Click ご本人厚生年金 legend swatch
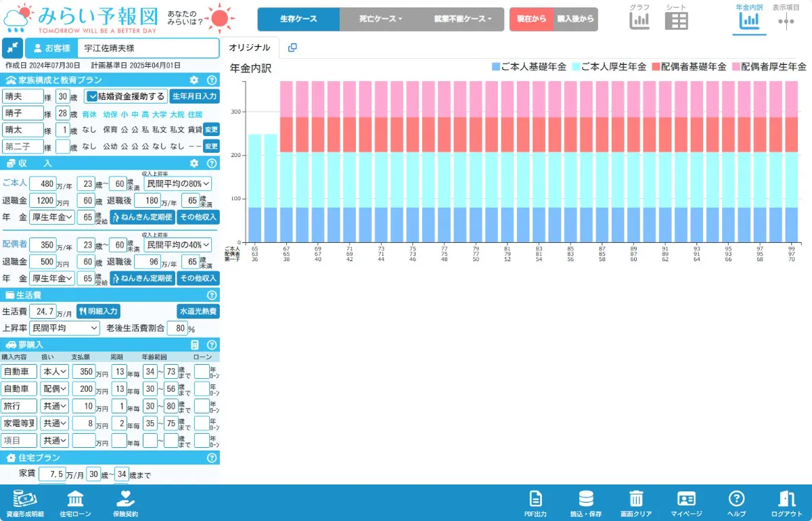 pyautogui.click(x=577, y=67)
